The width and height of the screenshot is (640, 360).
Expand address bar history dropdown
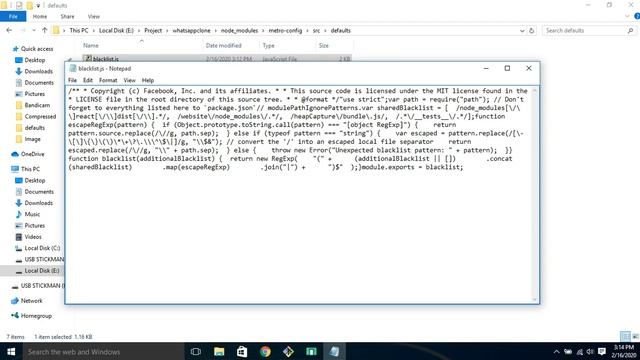point(522,31)
